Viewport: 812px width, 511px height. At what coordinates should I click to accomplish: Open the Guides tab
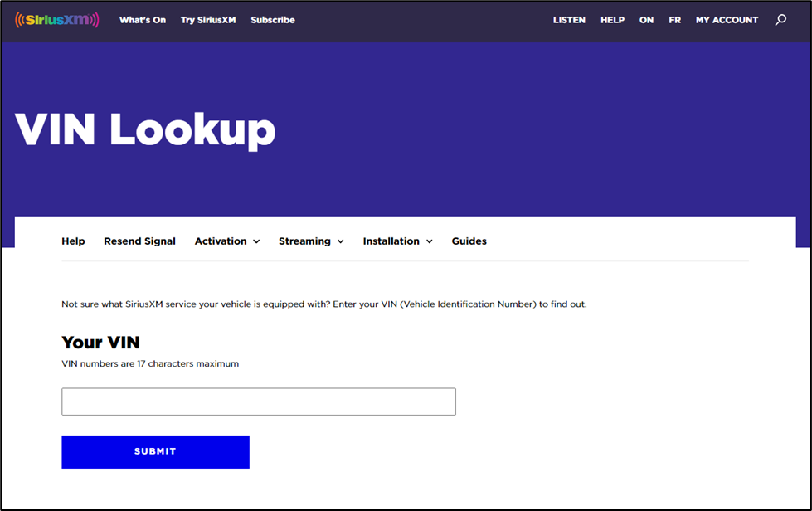point(469,241)
